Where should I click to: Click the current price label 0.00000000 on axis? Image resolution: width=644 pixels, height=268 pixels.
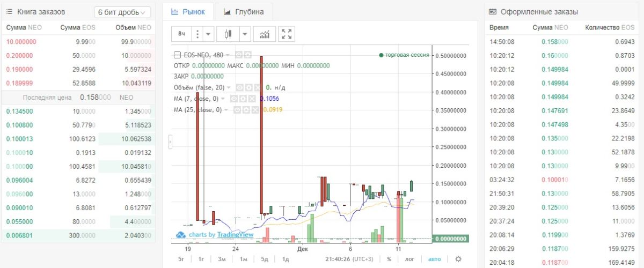tap(450, 239)
